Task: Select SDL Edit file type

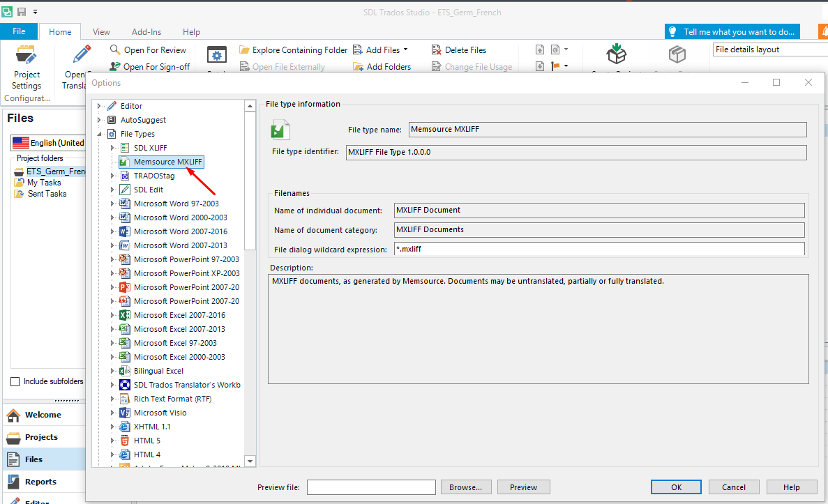Action: [x=149, y=190]
